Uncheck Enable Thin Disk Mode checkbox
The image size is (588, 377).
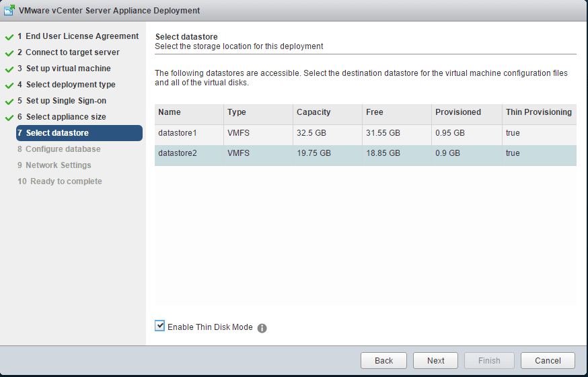point(159,326)
